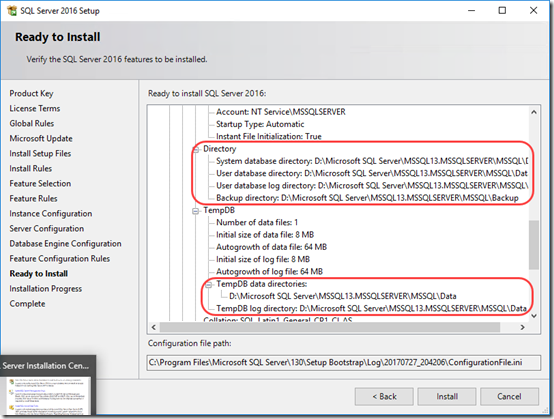This screenshot has height=419, width=554.
Task: Select the Backup directory row
Action: (367, 198)
